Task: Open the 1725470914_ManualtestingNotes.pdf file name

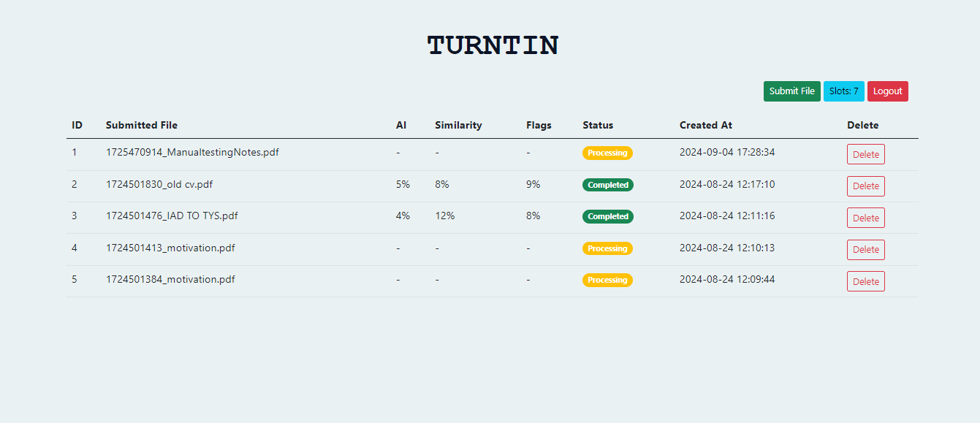Action: 192,153
